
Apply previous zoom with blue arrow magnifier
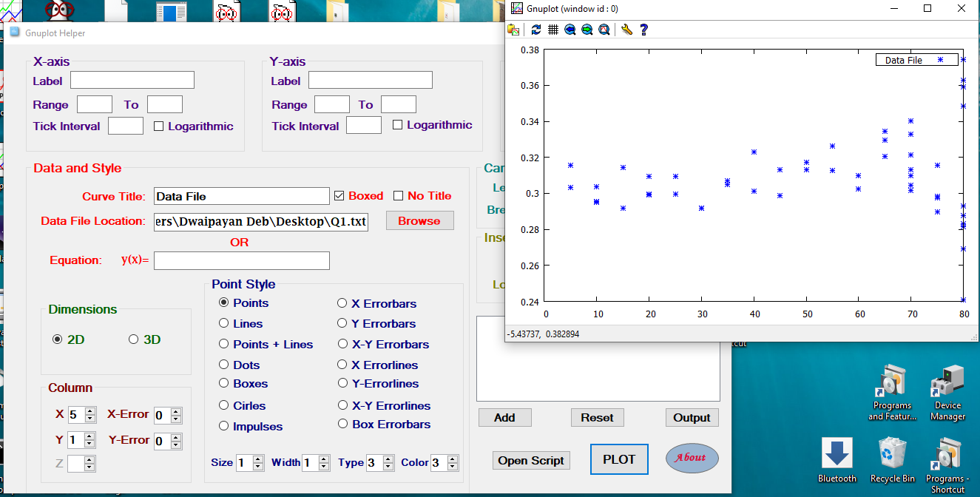coord(570,30)
